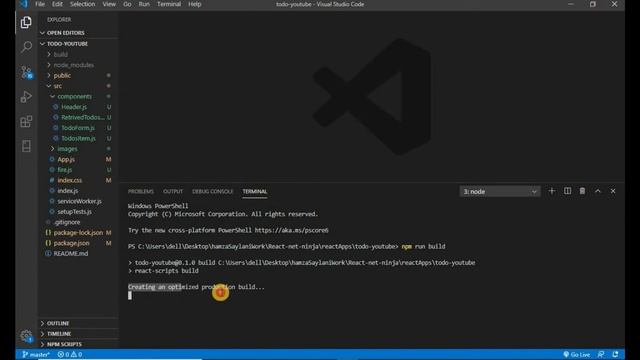
Task: Switch to the Output tab
Action: click(173, 191)
